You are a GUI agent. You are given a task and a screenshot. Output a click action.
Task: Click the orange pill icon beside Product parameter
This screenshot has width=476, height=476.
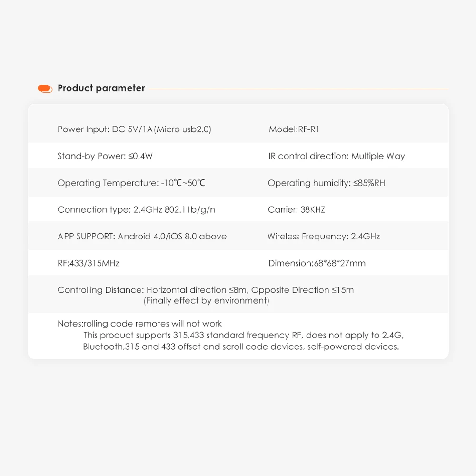[45, 89]
